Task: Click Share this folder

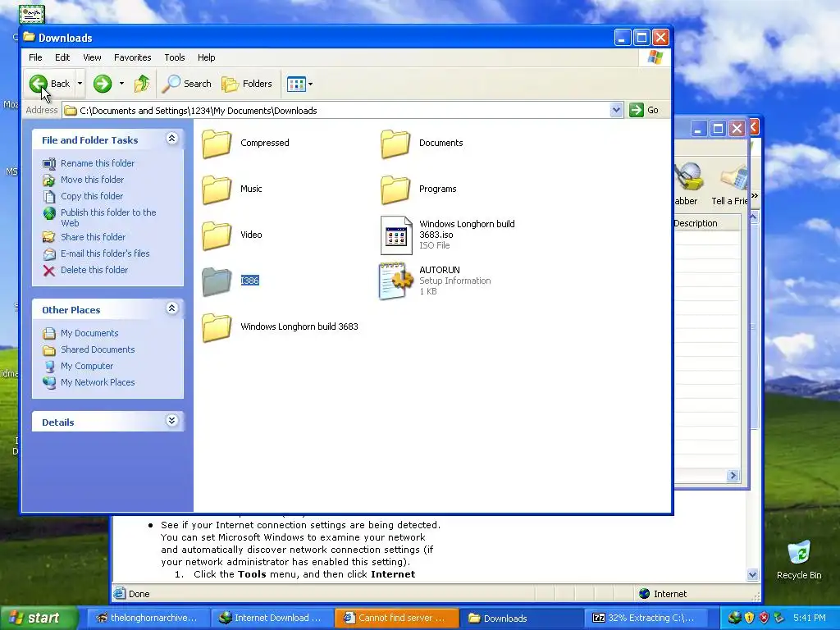Action: click(x=93, y=237)
